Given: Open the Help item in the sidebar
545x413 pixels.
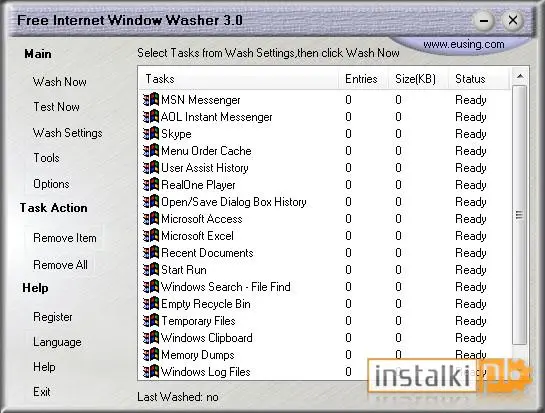Looking at the screenshot, I should pyautogui.click(x=44, y=367).
